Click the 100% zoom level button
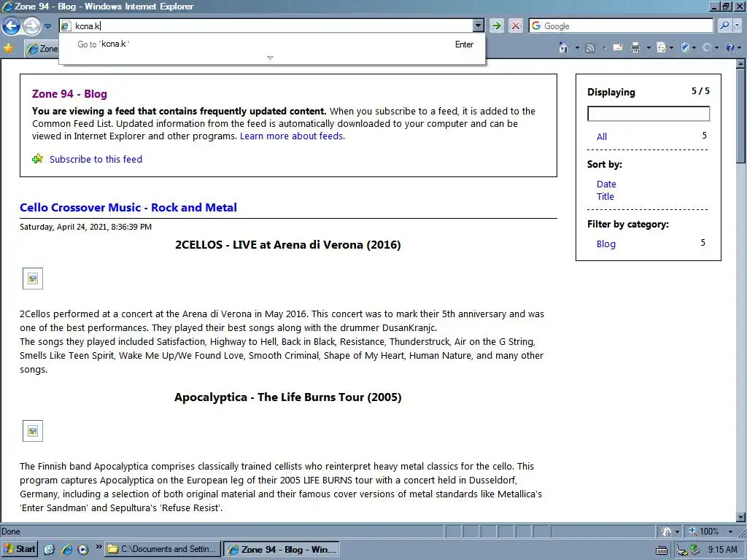747x560 pixels. 704,532
